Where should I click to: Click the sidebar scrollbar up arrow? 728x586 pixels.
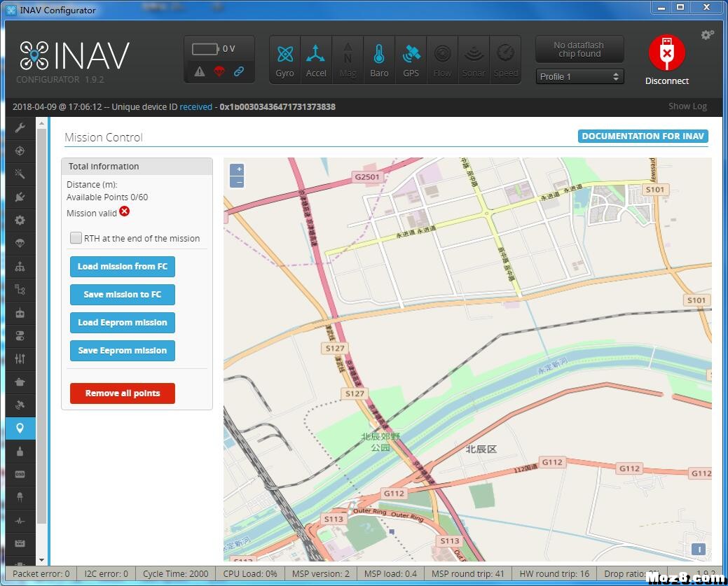click(x=42, y=123)
